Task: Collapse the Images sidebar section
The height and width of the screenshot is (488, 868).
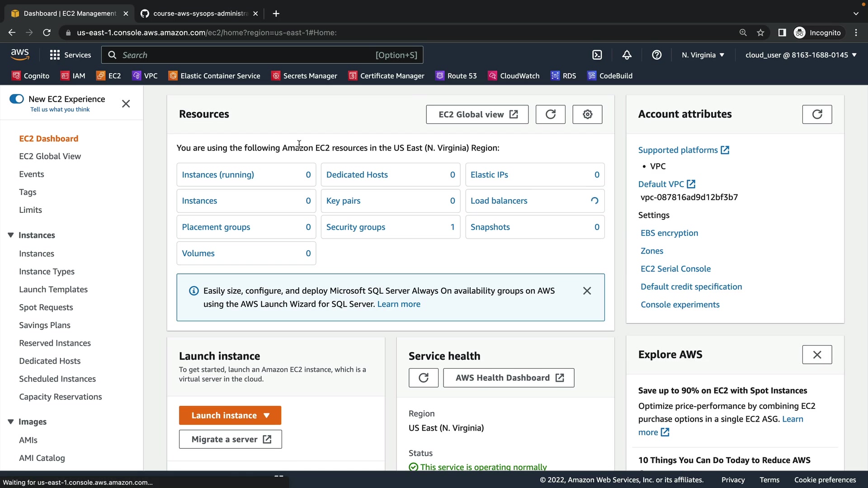Action: tap(11, 422)
